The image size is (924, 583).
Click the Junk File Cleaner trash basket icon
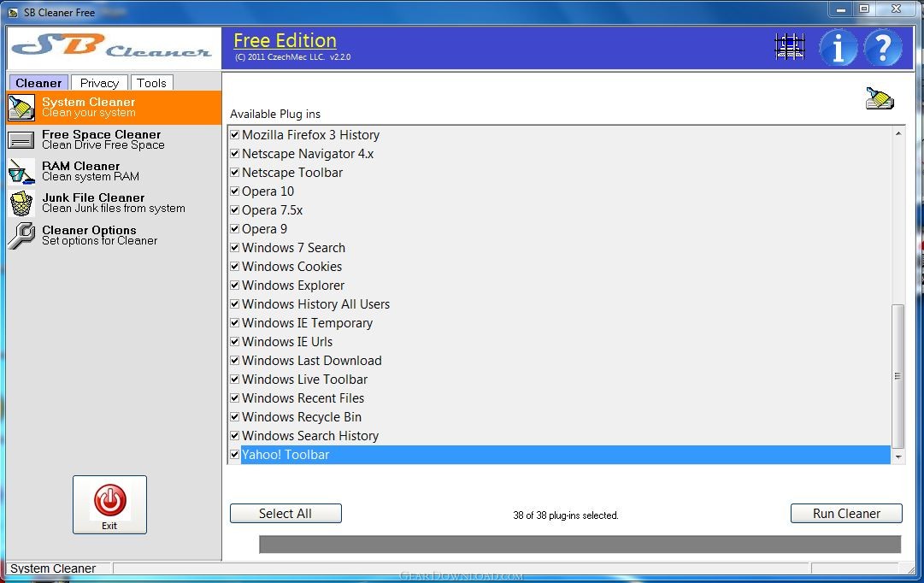(x=21, y=203)
